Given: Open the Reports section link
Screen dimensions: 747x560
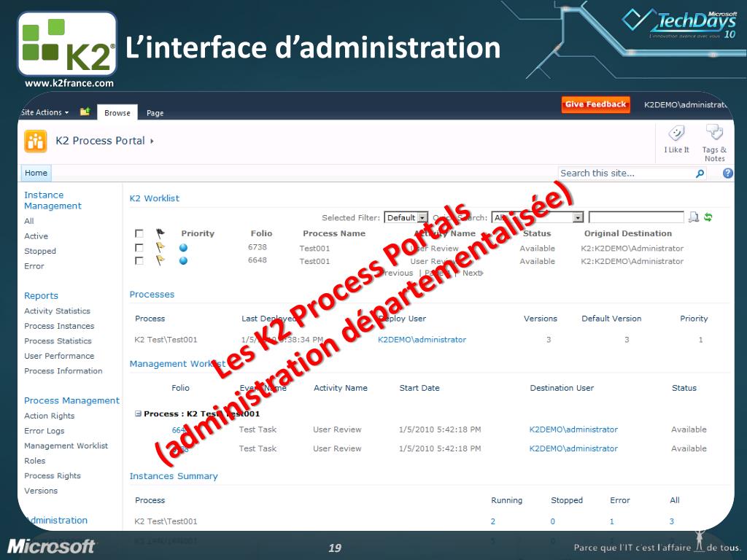Looking at the screenshot, I should click(x=41, y=296).
